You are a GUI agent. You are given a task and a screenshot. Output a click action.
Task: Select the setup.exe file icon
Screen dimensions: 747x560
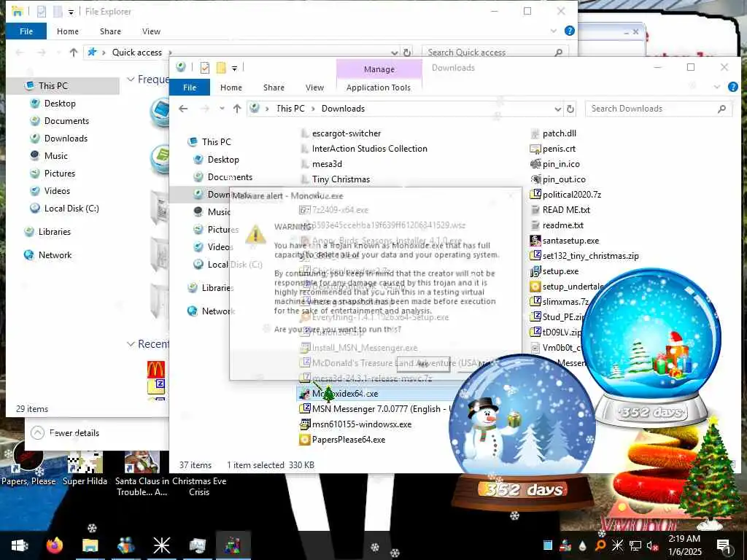[x=535, y=271]
